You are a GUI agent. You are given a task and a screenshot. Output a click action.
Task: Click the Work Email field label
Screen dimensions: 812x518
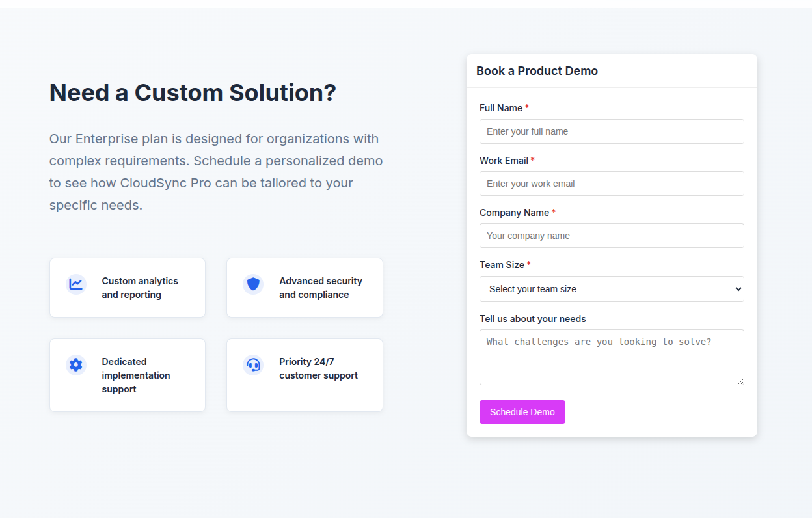click(x=504, y=160)
